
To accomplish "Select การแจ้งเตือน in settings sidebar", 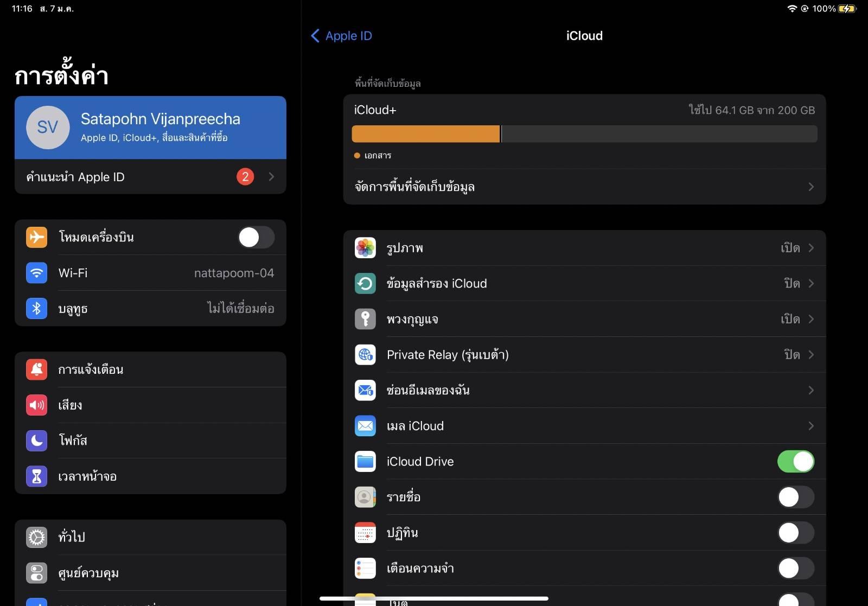I will click(150, 369).
